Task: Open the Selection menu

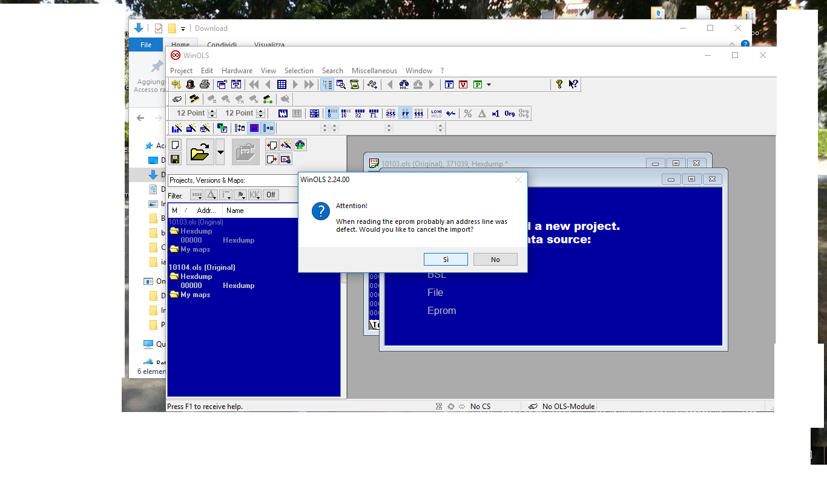Action: tap(299, 71)
